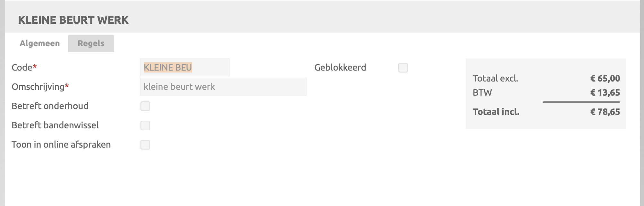Click the Code input field
The width and height of the screenshot is (644, 206).
[184, 67]
